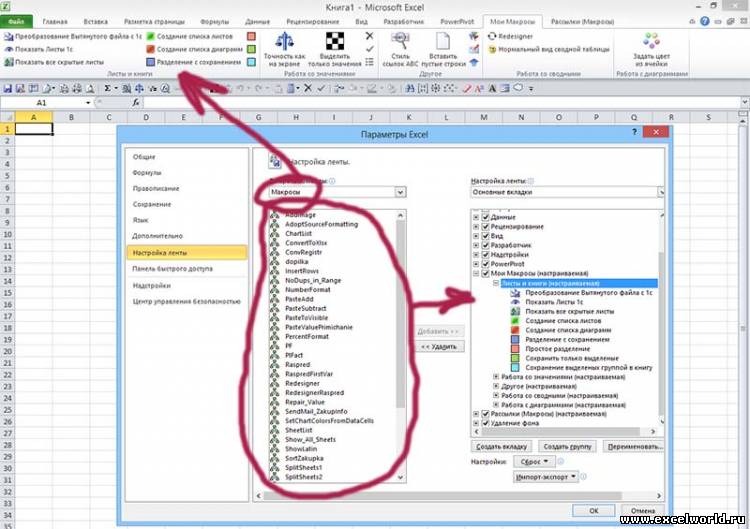Viewport: 750px width, 529px height.
Task: Click the 'Отмена' button
Action: pos(642,511)
